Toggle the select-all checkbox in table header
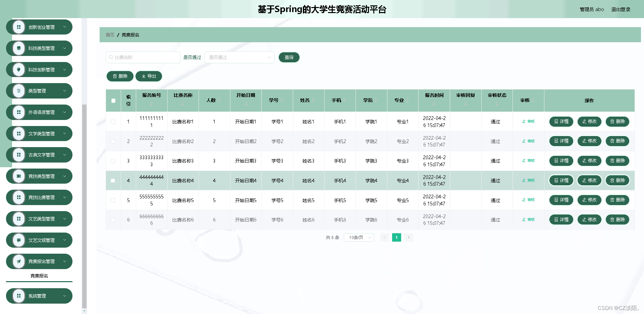 (x=113, y=100)
